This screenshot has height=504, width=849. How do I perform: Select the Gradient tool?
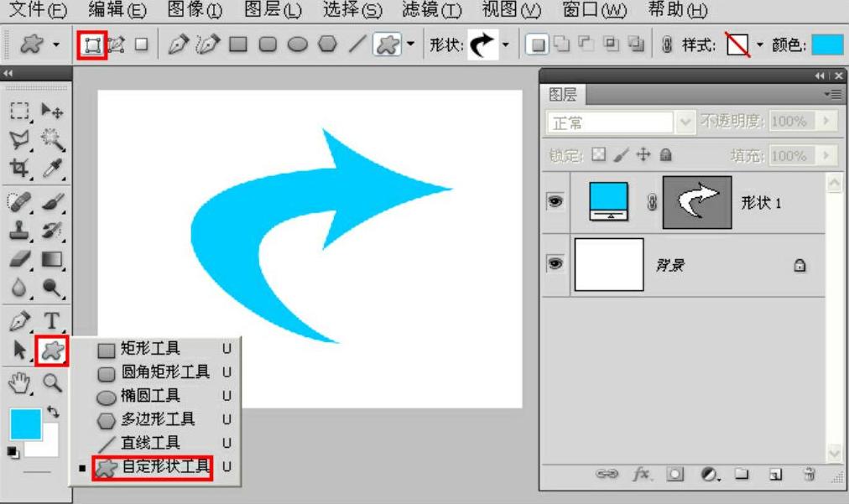point(52,259)
